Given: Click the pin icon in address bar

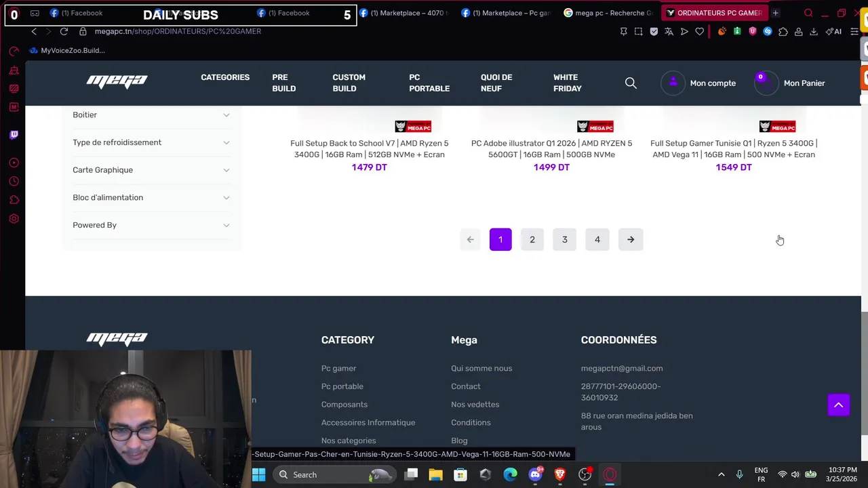Looking at the screenshot, I should coord(623,31).
